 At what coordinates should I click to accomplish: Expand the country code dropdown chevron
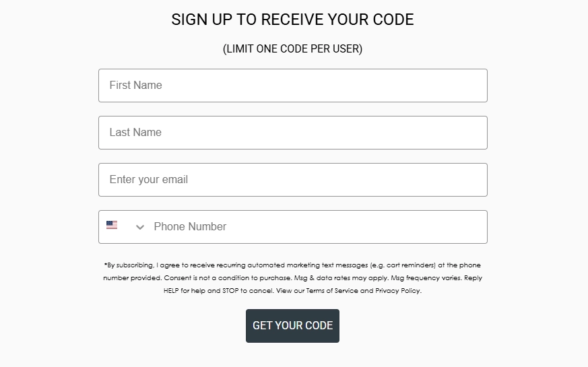click(140, 227)
